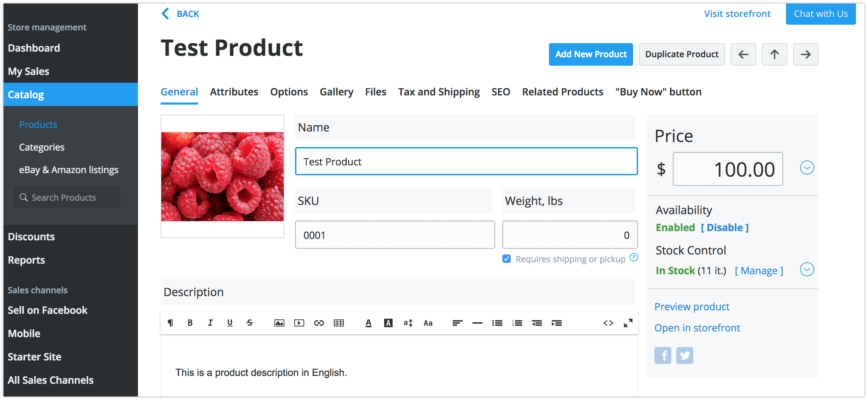
Task: Open HTML code view in editor
Action: pyautogui.click(x=608, y=323)
